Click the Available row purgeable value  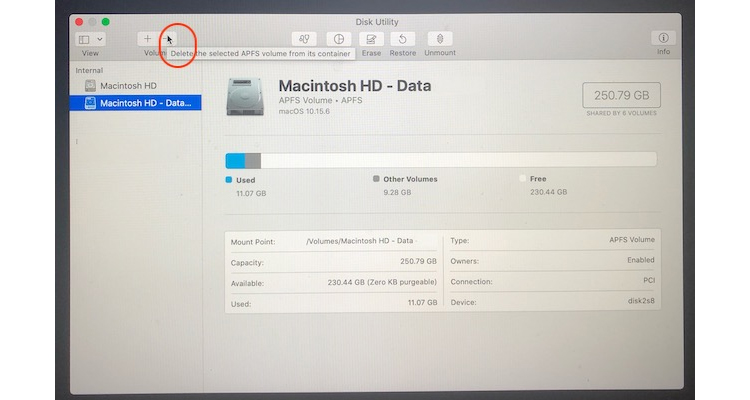point(382,282)
